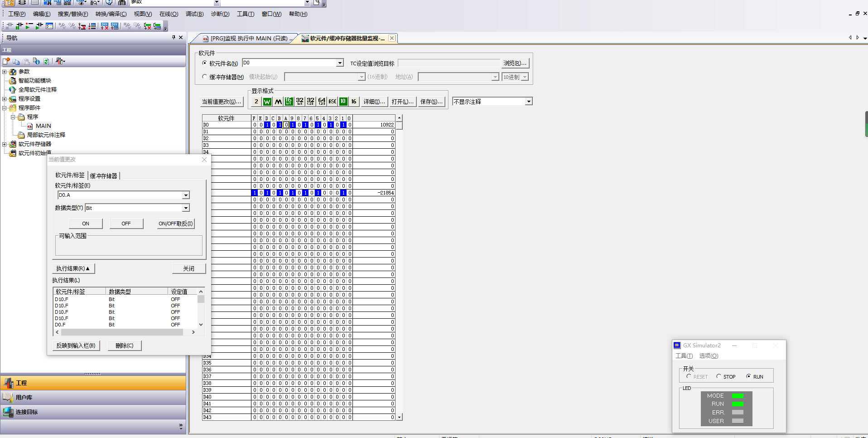Switch to hexadecimal (16) display format icon
The width and height of the screenshot is (868, 438).
pyautogui.click(x=354, y=102)
